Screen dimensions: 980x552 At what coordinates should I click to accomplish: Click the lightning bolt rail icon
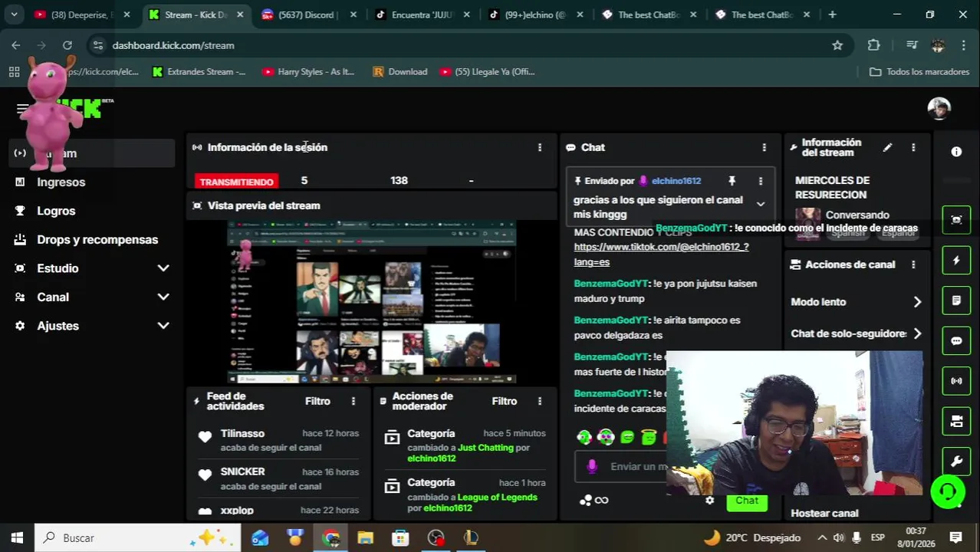pos(956,261)
